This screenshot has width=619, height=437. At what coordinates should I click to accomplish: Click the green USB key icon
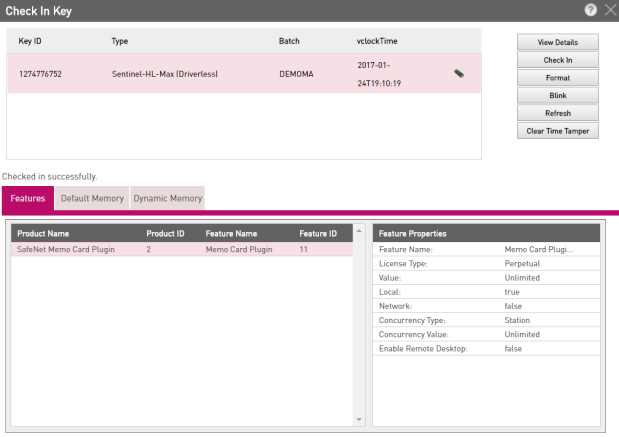pyautogui.click(x=459, y=73)
